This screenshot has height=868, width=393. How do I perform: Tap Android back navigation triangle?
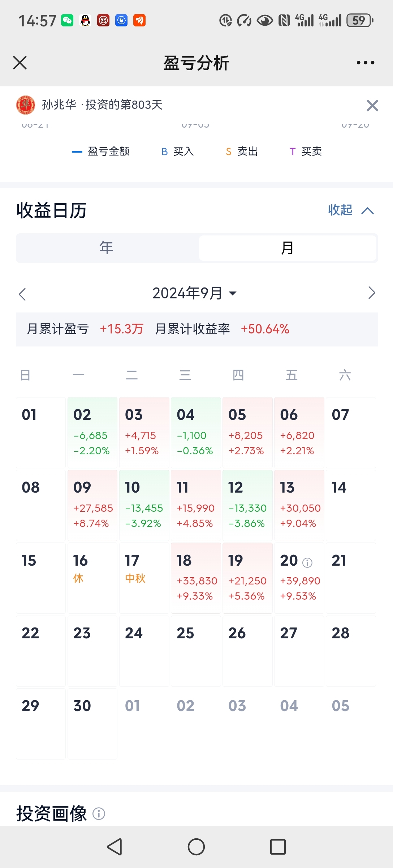tap(115, 847)
